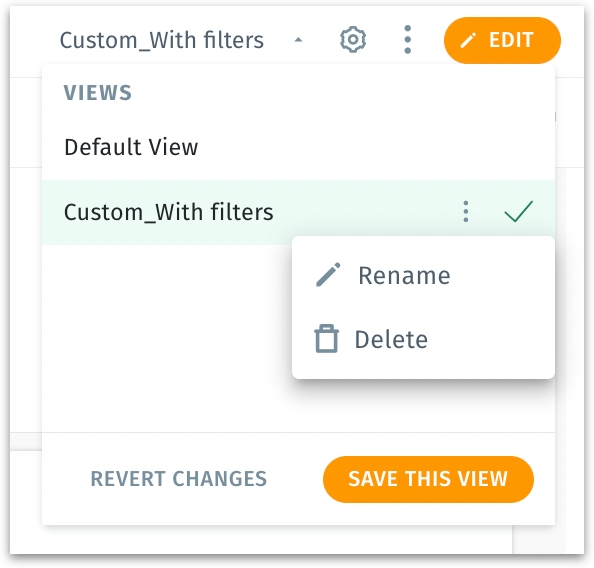Screen dimensions: 594x568
Task: Click the green checkmark on selected view
Action: (x=518, y=211)
